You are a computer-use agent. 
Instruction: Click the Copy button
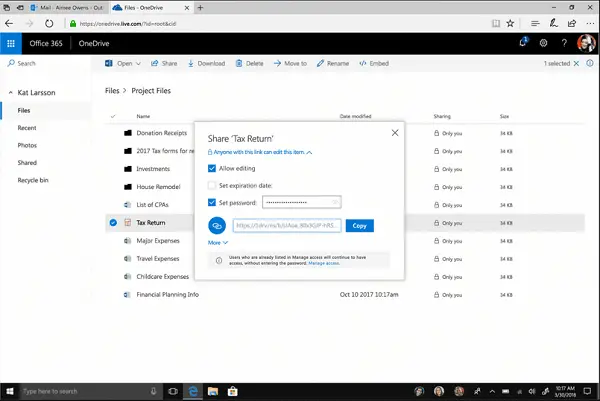[x=360, y=226]
